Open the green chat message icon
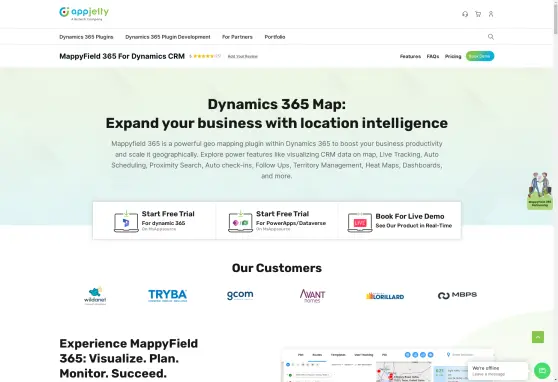This screenshot has width=558, height=382. 542,371
